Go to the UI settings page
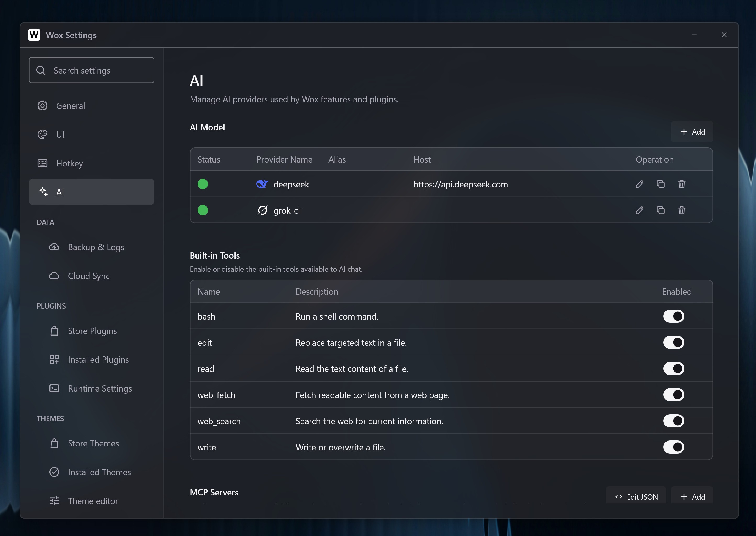Image resolution: width=756 pixels, height=536 pixels. (x=91, y=134)
